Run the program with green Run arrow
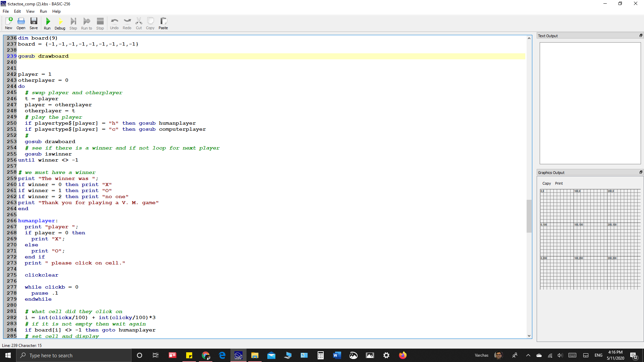644x362 pixels. click(47, 23)
